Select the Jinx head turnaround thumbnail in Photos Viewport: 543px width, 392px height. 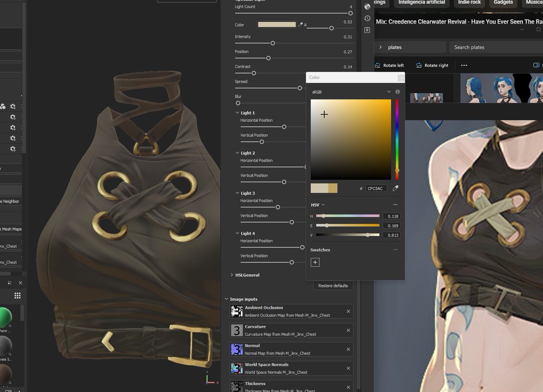coord(502,89)
